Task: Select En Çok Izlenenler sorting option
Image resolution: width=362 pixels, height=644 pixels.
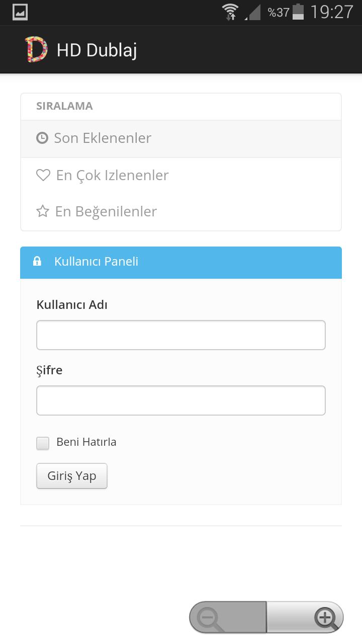Action: pyautogui.click(x=112, y=175)
